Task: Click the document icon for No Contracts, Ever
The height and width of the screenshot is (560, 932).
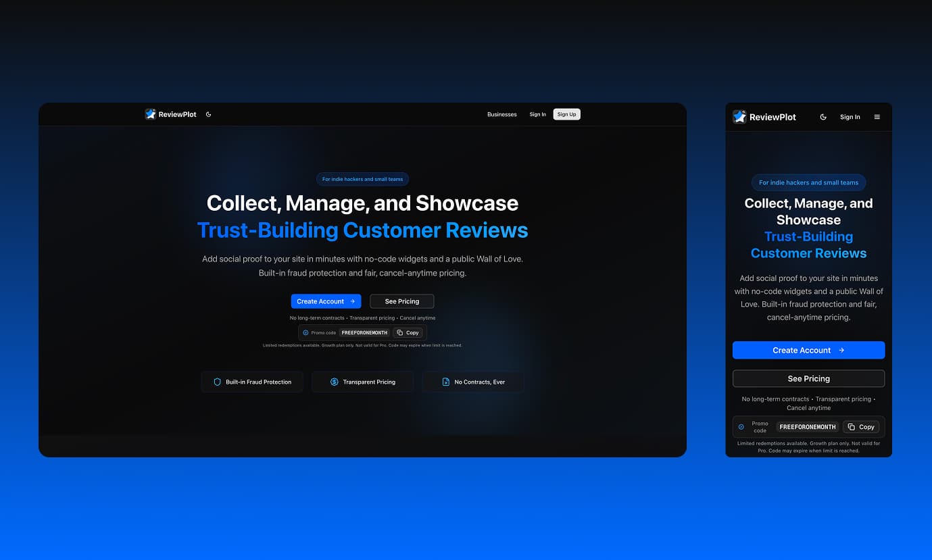Action: pyautogui.click(x=445, y=382)
